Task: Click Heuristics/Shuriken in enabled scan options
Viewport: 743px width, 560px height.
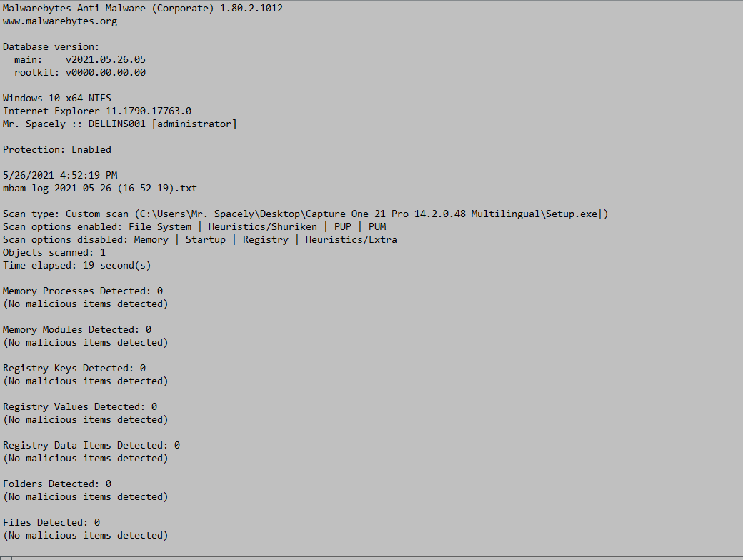Action: (262, 226)
